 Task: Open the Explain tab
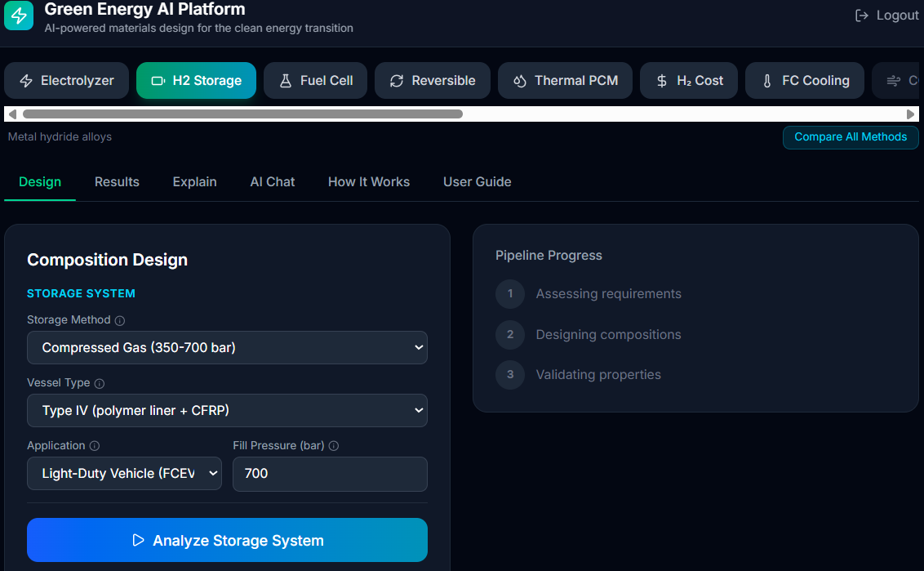tap(194, 182)
